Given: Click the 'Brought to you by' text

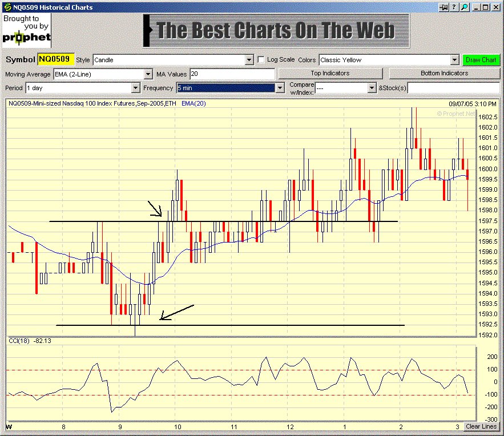Looking at the screenshot, I should pos(26,22).
